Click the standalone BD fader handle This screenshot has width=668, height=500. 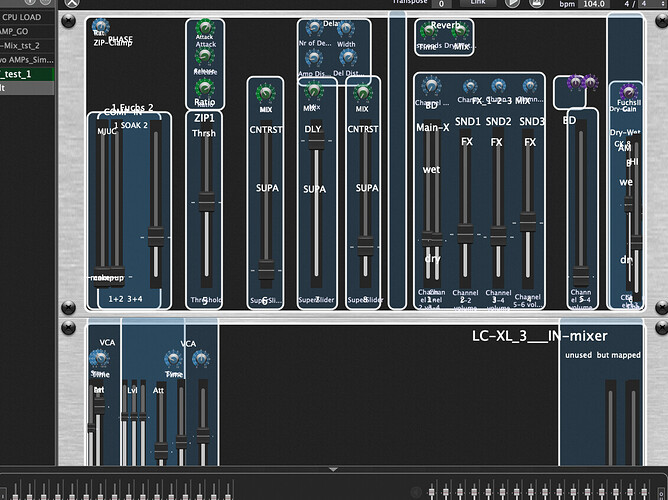pyautogui.click(x=581, y=277)
